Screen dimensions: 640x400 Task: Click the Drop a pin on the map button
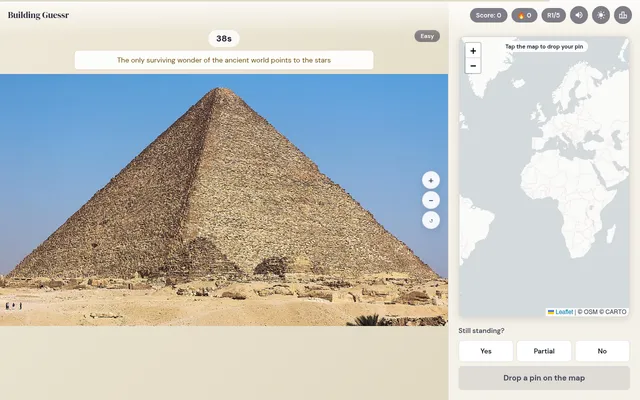tap(544, 378)
